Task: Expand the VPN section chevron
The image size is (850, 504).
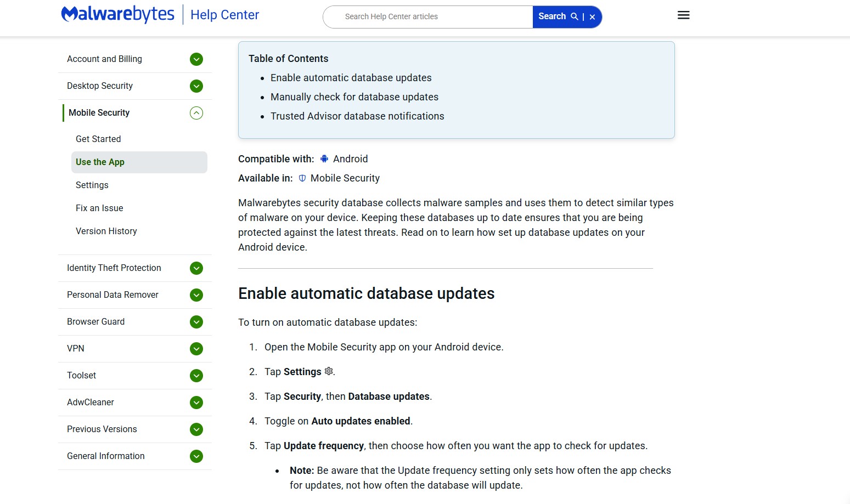Action: tap(196, 349)
